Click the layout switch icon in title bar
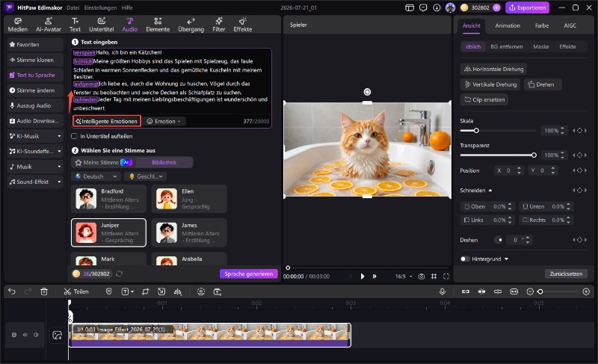This screenshot has height=364, width=598. 410,7
